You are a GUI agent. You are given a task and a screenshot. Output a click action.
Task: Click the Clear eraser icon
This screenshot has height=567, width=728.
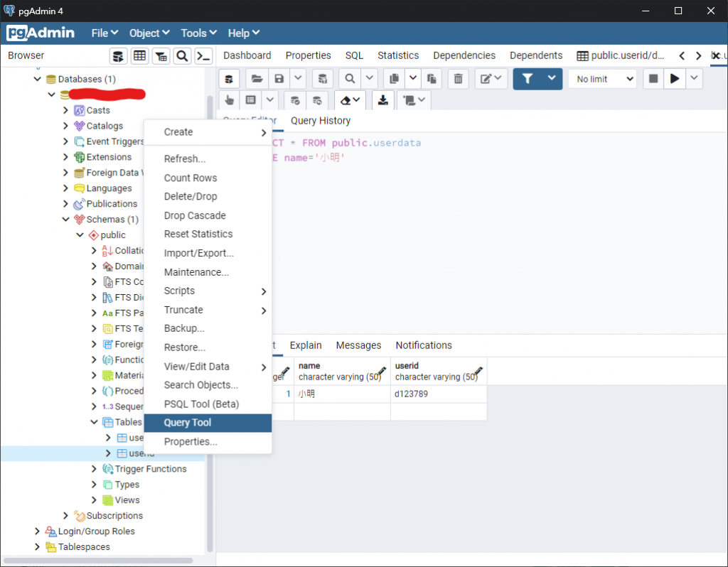pos(350,100)
